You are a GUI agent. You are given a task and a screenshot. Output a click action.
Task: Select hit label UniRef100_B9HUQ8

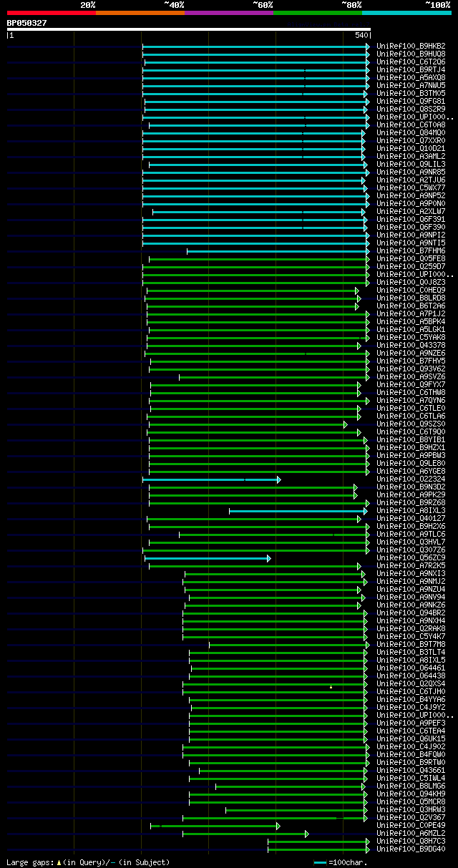[411, 54]
